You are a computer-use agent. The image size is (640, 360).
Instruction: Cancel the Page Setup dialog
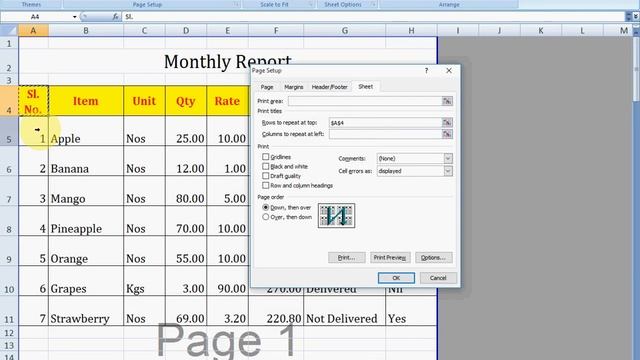pos(438,278)
